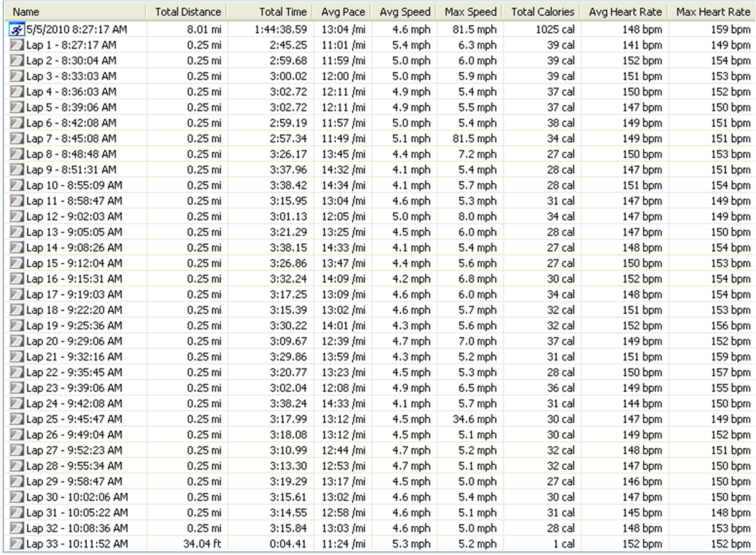756x555 pixels.
Task: Select the Lap 30 - 10:02:06 AM row name
Action: coord(77,497)
